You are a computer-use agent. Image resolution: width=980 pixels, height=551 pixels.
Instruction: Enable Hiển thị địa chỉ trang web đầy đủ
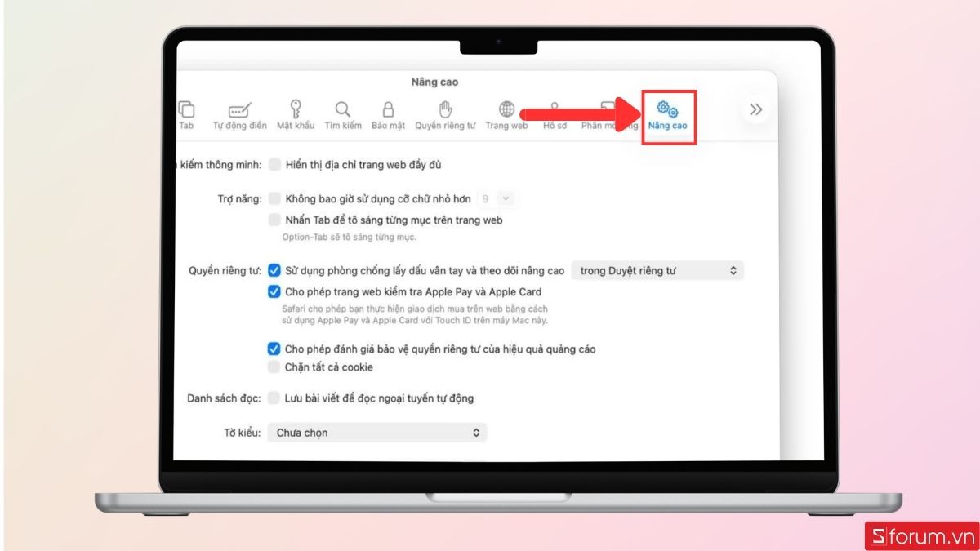pyautogui.click(x=274, y=164)
